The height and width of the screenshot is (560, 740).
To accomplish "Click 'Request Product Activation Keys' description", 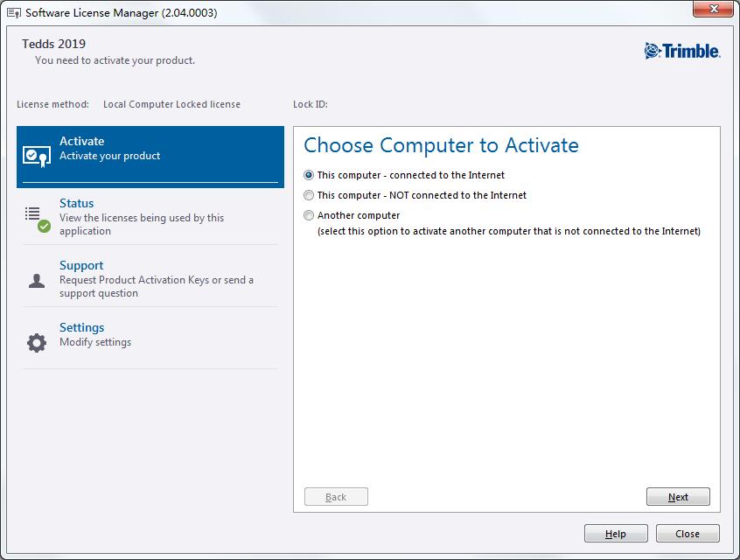I will point(157,287).
